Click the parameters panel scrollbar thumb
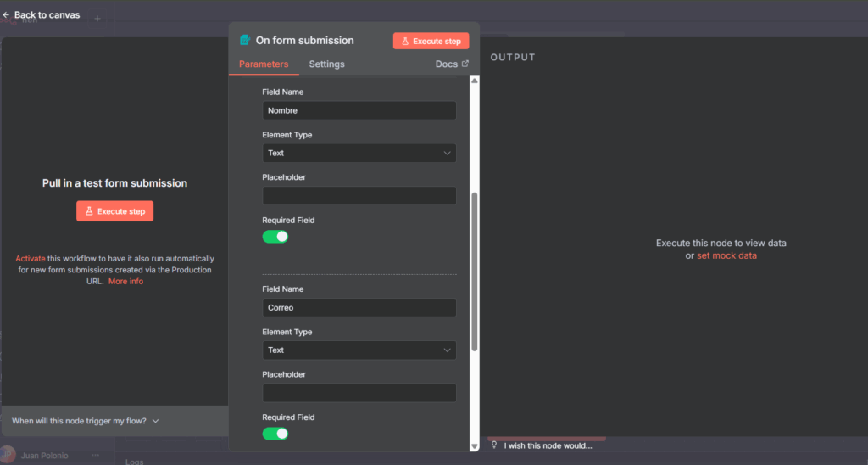The image size is (868, 465). [474, 272]
